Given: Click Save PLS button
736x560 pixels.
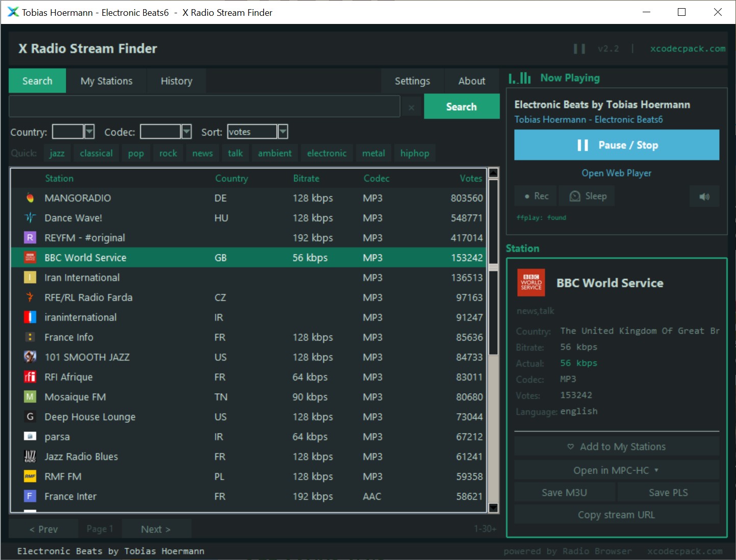Looking at the screenshot, I should (668, 493).
